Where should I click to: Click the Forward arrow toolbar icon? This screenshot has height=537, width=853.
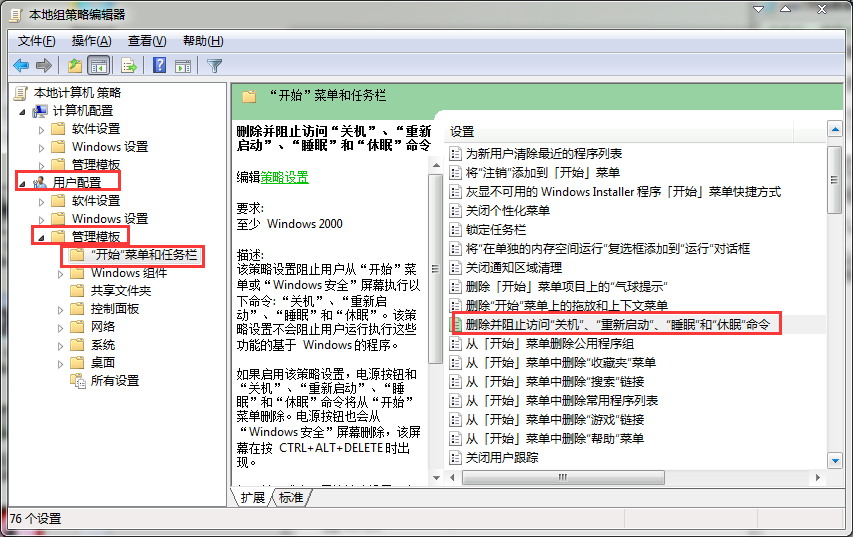click(44, 66)
